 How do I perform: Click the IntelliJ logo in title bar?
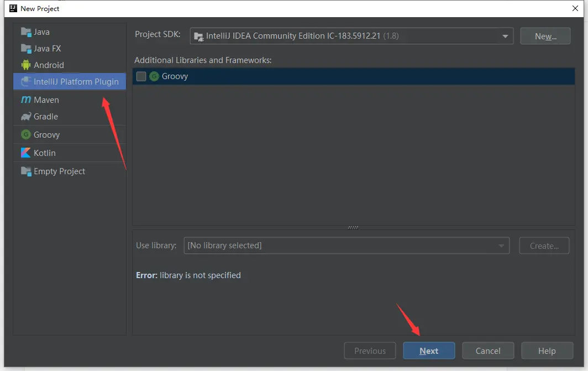click(13, 8)
